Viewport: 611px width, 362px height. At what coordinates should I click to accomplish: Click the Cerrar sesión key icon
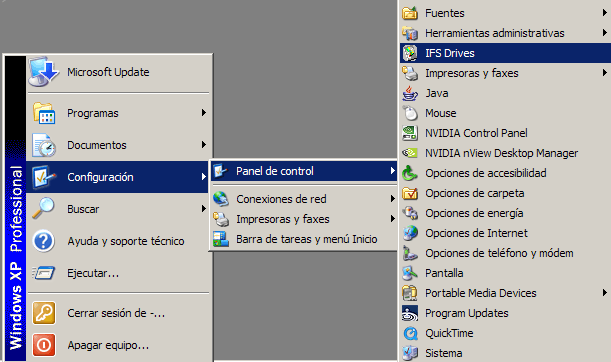(x=44, y=313)
